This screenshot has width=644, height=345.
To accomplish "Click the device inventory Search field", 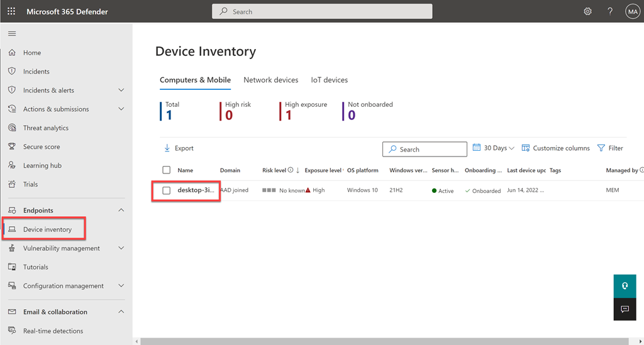I will pos(425,150).
